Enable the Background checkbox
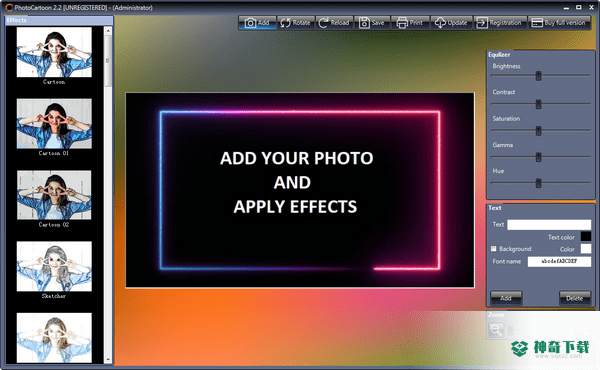 click(494, 249)
